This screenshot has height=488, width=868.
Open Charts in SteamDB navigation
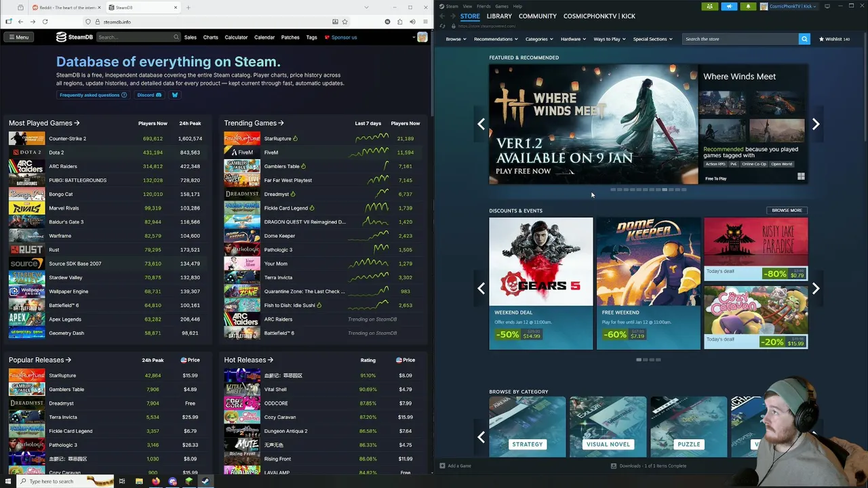(x=211, y=37)
